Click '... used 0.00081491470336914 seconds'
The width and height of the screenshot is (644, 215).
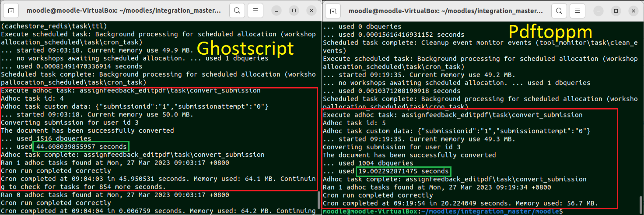pyautogui.click(x=71, y=67)
